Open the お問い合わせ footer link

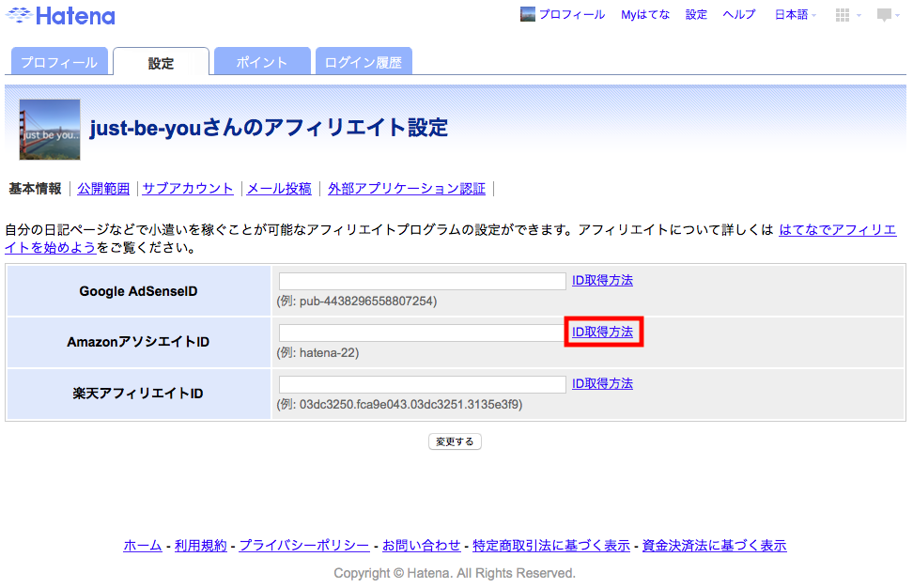(421, 546)
